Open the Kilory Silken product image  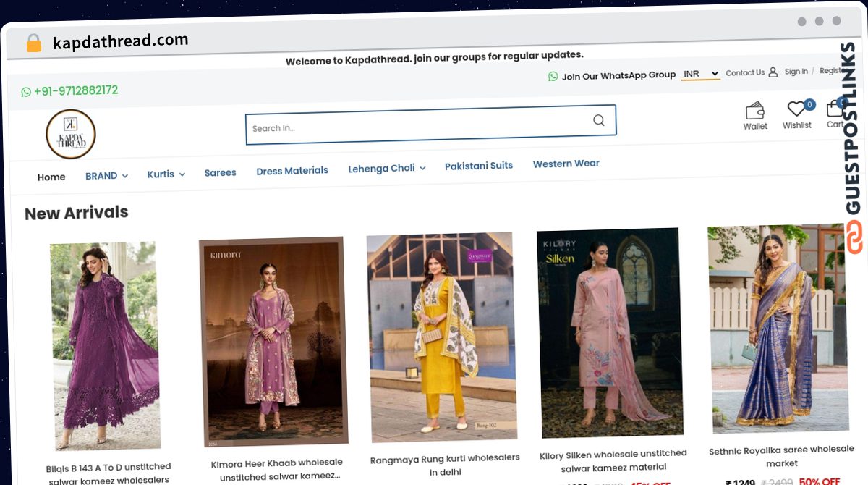[610, 333]
